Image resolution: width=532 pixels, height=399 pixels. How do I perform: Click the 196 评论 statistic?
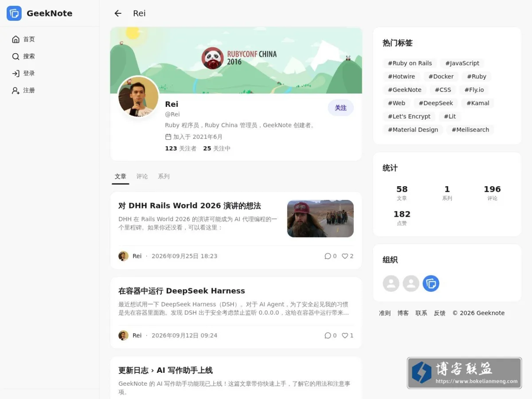492,193
